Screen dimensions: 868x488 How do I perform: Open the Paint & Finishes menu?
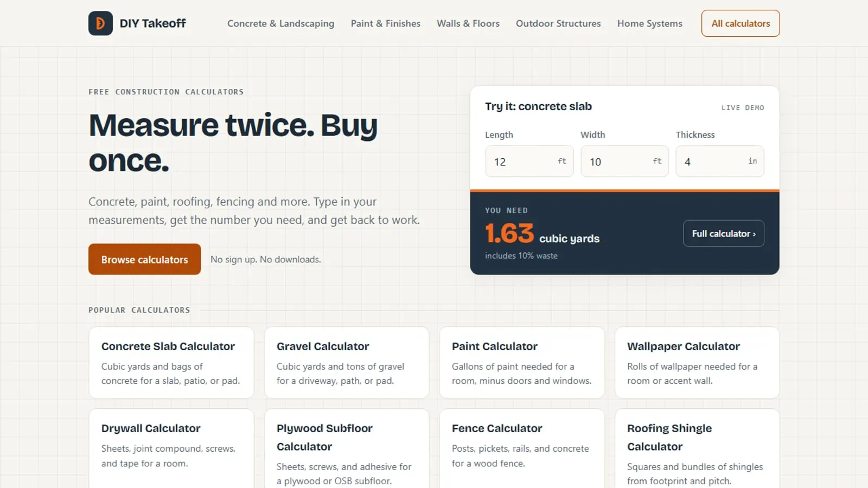click(x=385, y=23)
